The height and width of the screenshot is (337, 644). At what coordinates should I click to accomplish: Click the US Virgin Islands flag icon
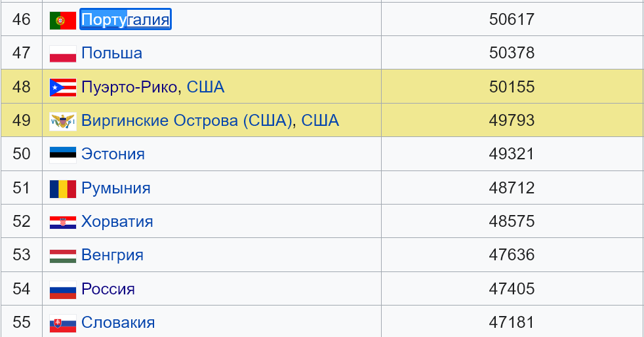[x=63, y=121]
